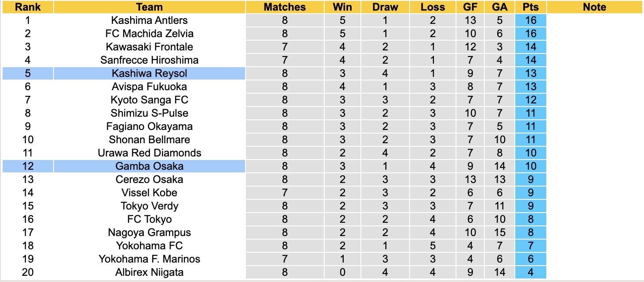Click the rank 5 highlighted cell
This screenshot has height=282, width=644.
(27, 73)
